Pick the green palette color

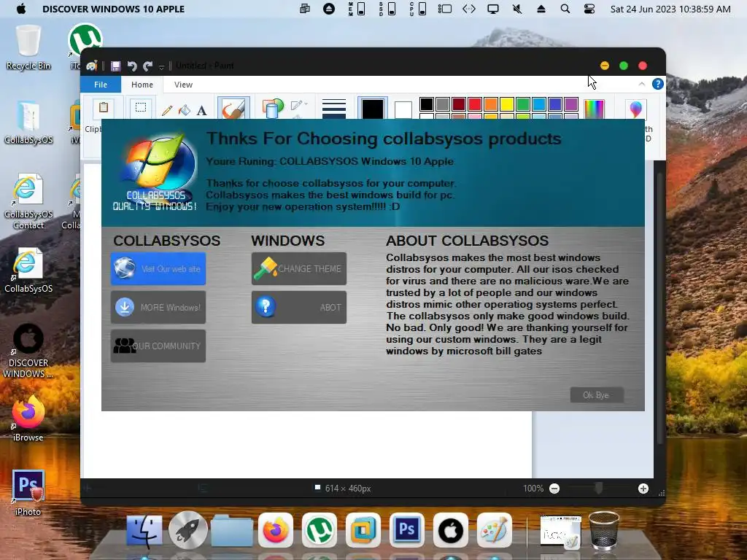point(523,104)
